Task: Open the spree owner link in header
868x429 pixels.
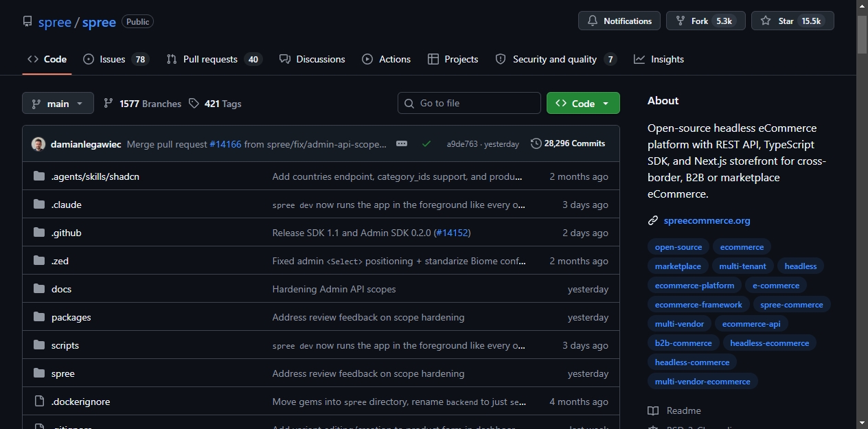Action: (55, 22)
